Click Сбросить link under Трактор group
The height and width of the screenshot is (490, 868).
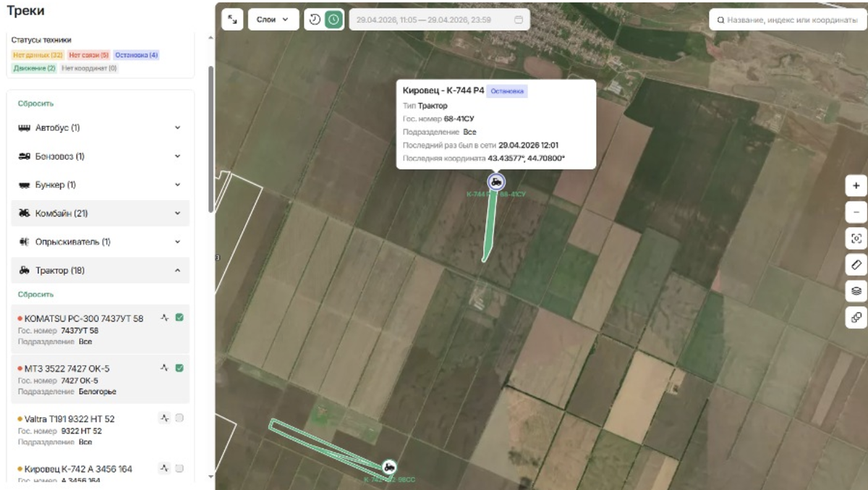click(x=36, y=295)
